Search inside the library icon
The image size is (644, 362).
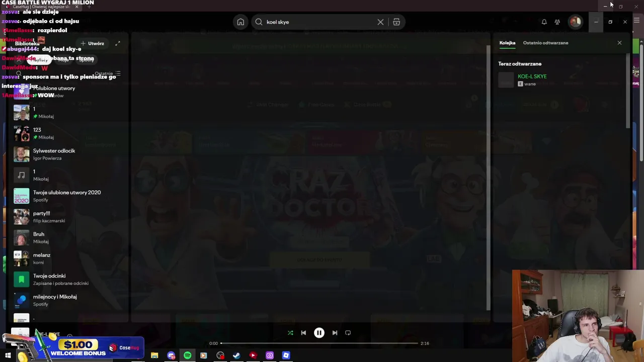pos(19,74)
